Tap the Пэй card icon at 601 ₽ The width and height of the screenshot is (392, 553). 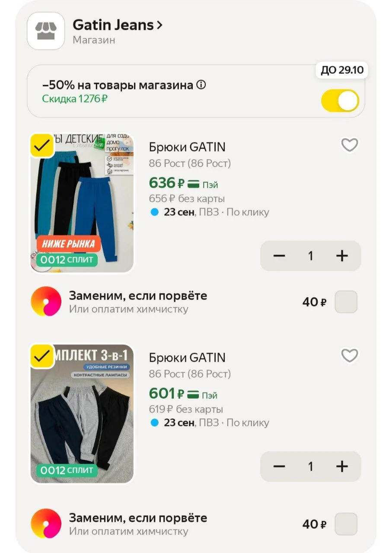coord(194,395)
